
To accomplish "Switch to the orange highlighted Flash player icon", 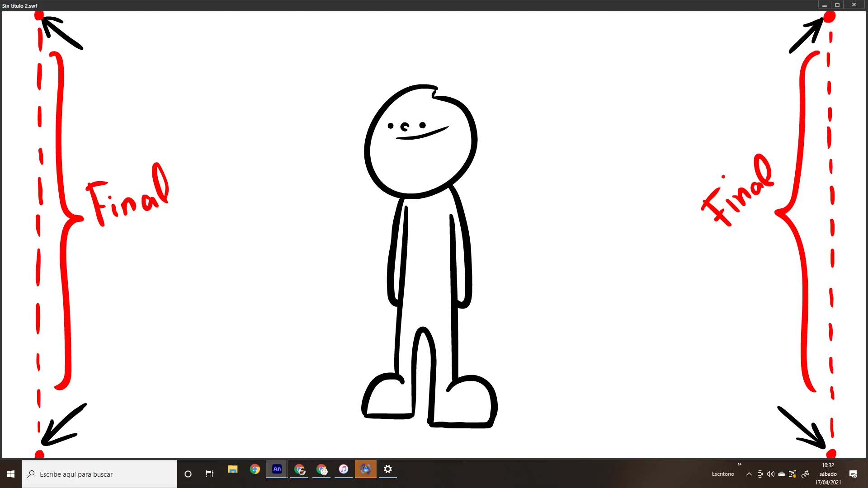I will (x=366, y=469).
